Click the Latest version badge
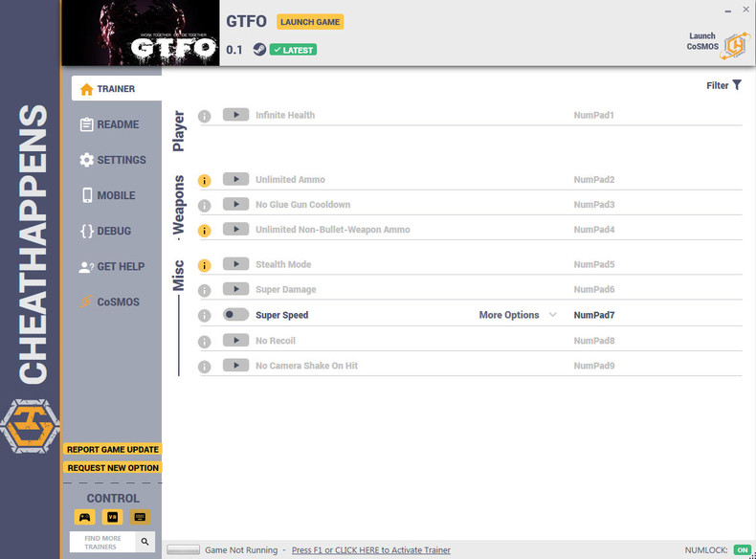Image resolution: width=756 pixels, height=559 pixels. (293, 50)
